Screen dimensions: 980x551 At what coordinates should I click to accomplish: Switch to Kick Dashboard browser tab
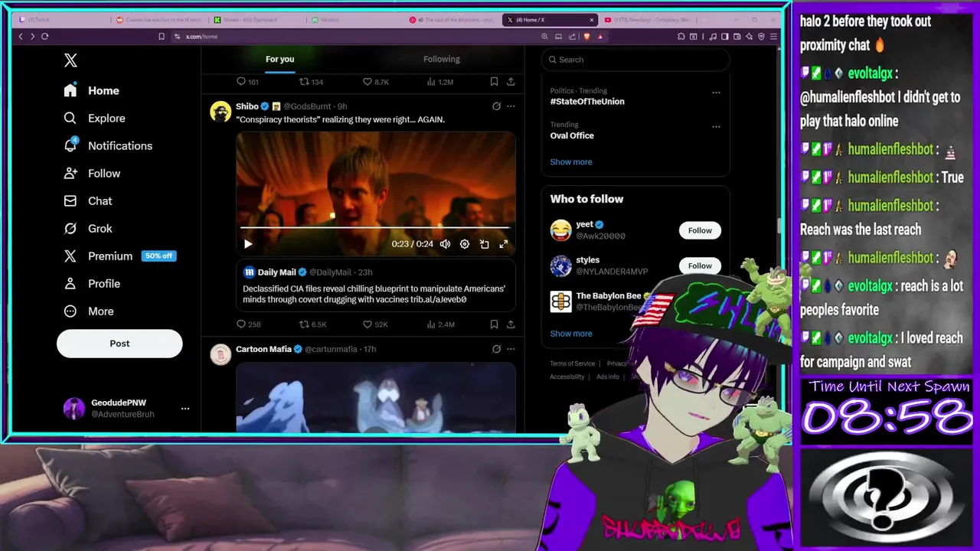click(256, 20)
